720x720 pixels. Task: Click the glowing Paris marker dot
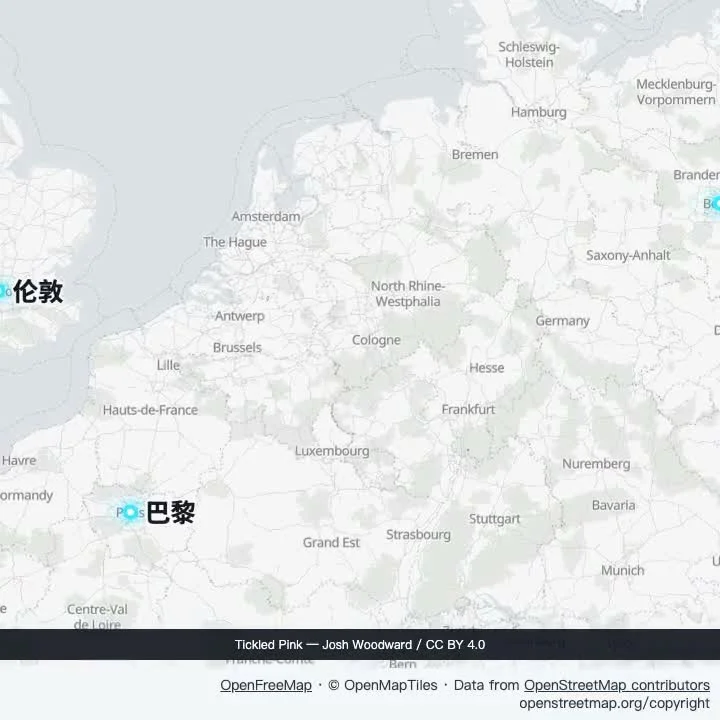pos(130,512)
